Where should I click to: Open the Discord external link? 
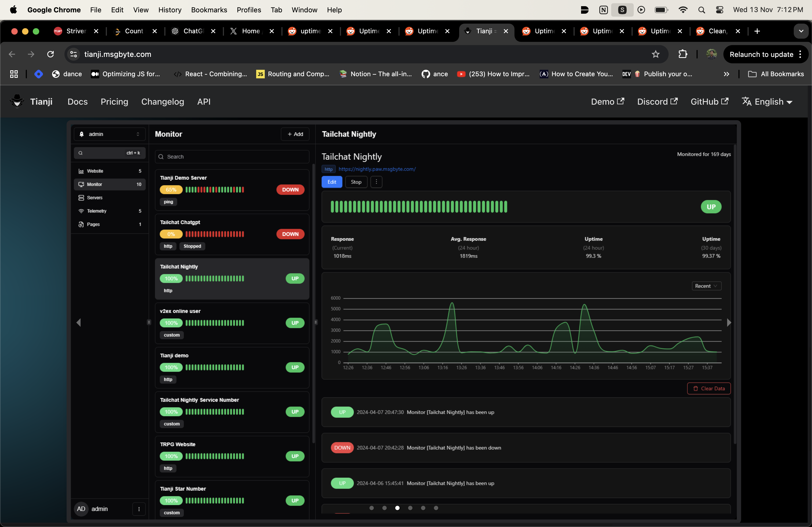(657, 102)
